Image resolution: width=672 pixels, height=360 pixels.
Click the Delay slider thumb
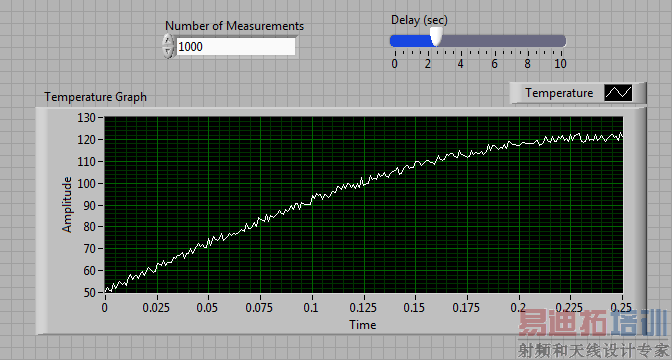[x=436, y=37]
